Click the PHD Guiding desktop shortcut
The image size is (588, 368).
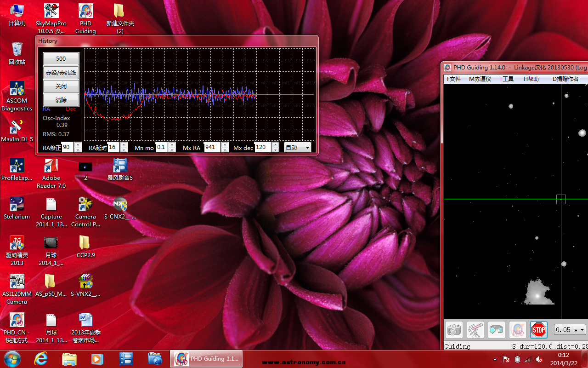pyautogui.click(x=85, y=19)
